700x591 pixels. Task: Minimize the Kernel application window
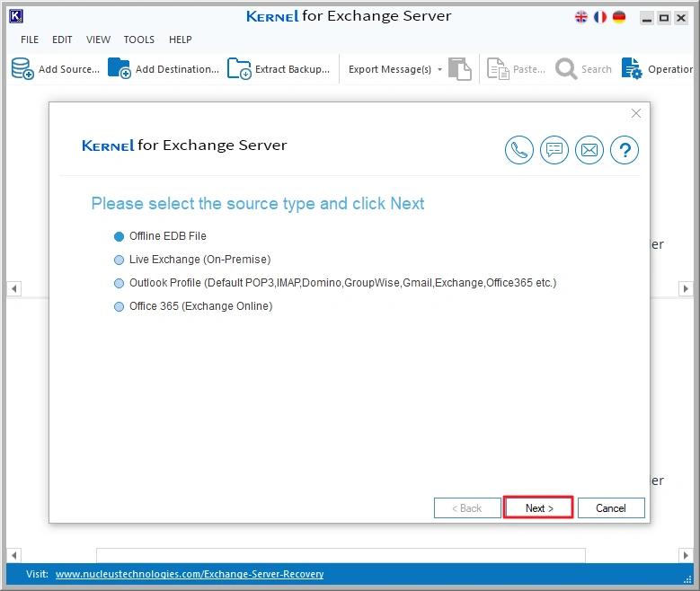coord(647,18)
